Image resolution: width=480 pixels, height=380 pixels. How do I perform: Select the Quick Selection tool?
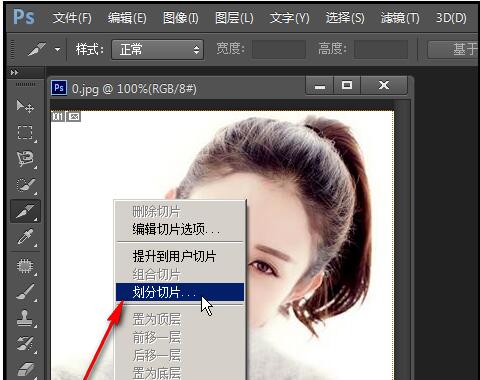pyautogui.click(x=26, y=185)
